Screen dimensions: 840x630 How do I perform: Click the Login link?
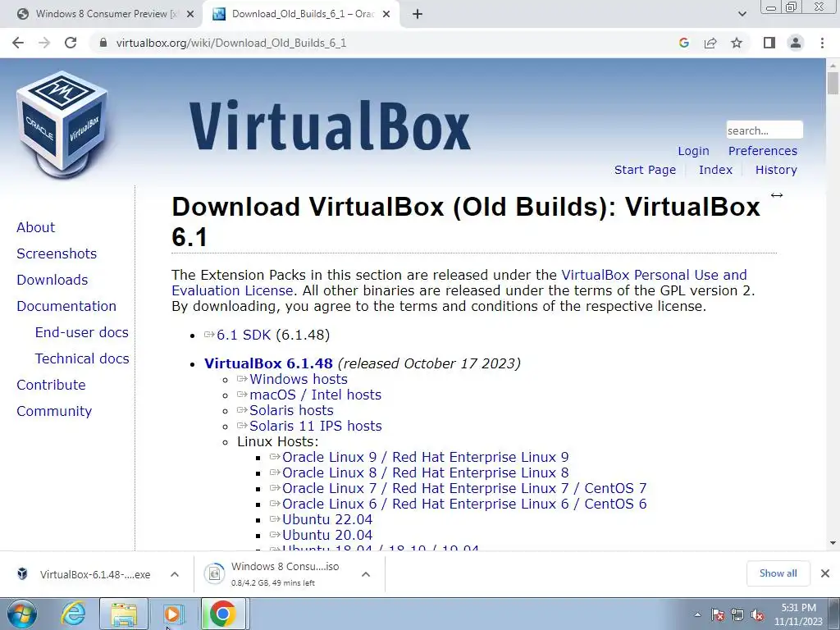(x=693, y=151)
